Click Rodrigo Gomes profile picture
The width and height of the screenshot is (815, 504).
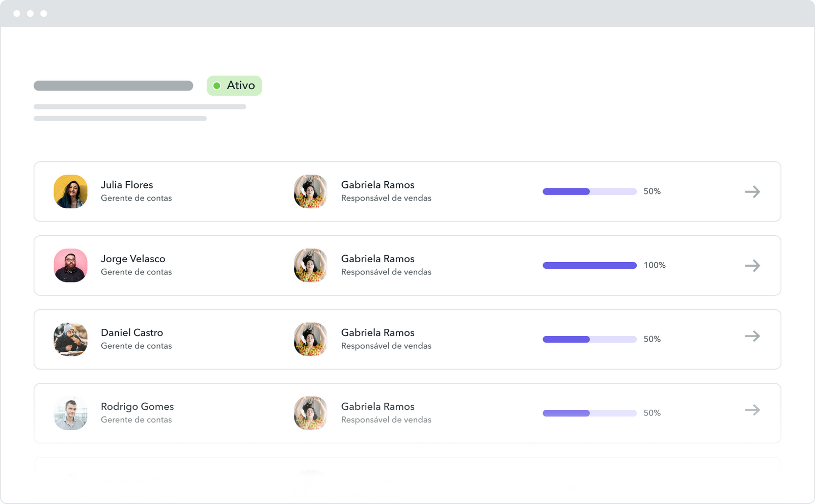click(71, 413)
